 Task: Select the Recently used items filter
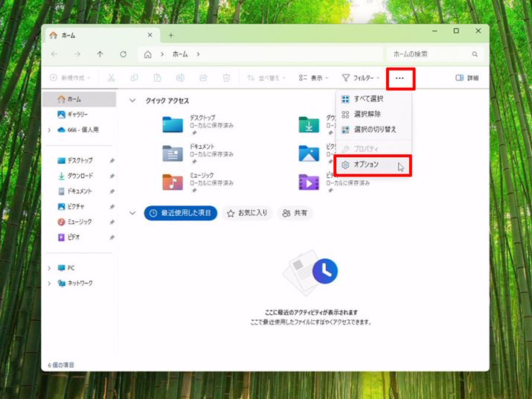(181, 213)
